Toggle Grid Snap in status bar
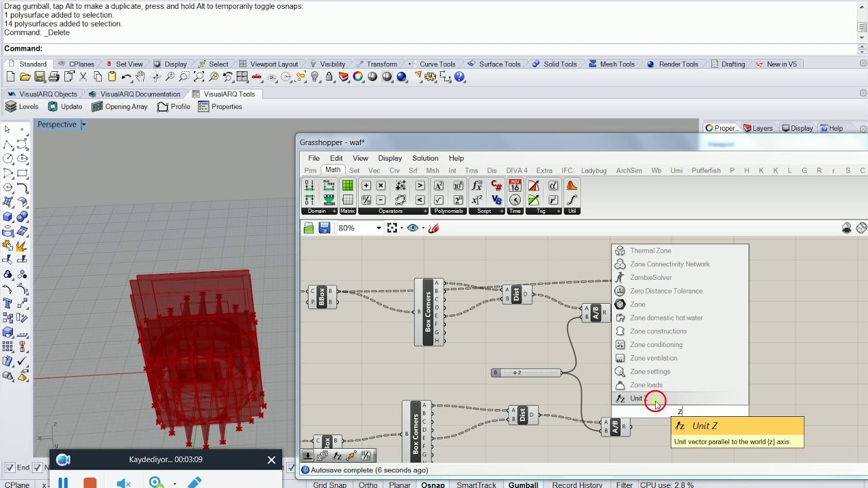Screen dimensions: 868x488 (330, 485)
